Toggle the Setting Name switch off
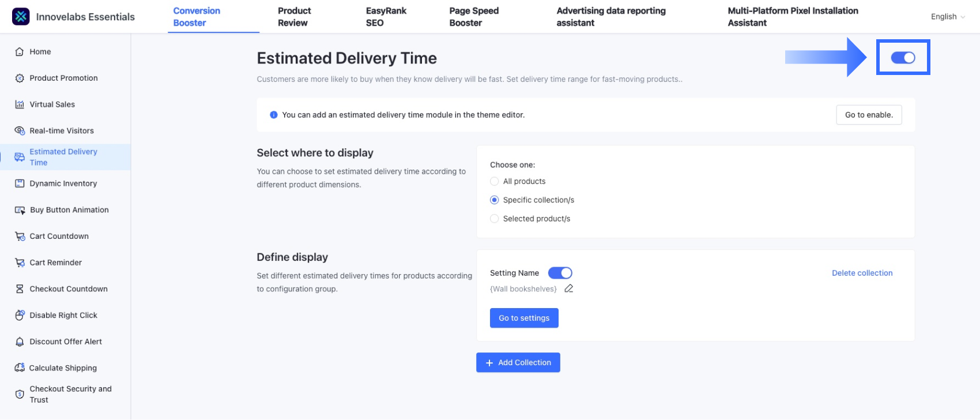Viewport: 980px width, 420px height. 560,273
